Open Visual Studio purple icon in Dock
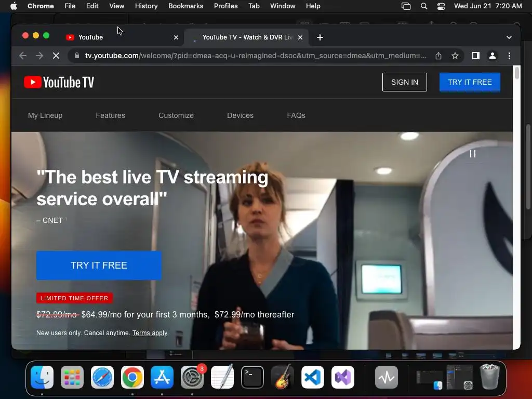Screen dimensions: 532x399 point(343,377)
